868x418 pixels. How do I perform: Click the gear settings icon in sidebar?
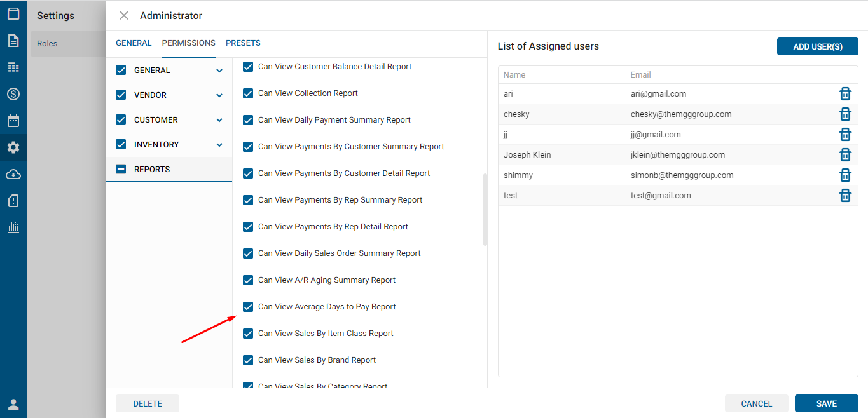[13, 147]
